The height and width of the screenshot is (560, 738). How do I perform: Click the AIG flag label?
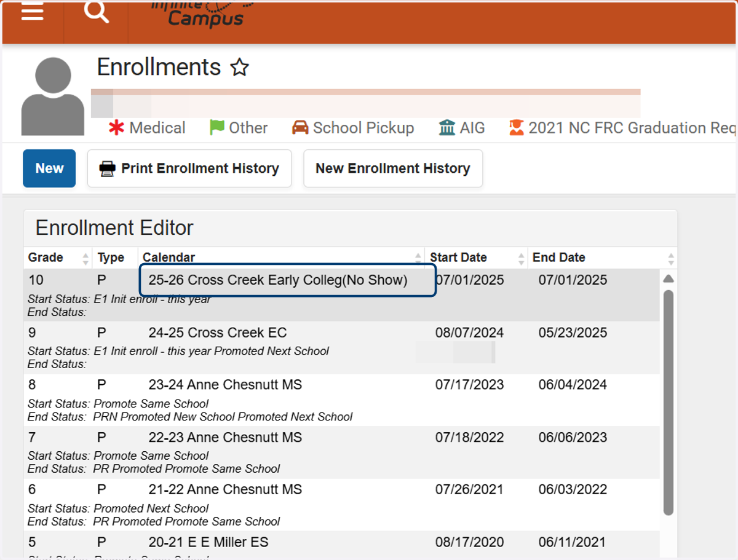click(472, 128)
